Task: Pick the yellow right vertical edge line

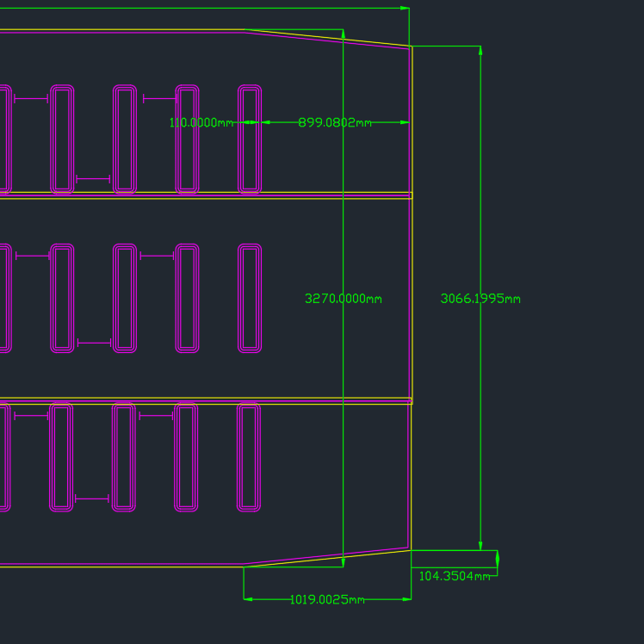Action: click(x=412, y=299)
